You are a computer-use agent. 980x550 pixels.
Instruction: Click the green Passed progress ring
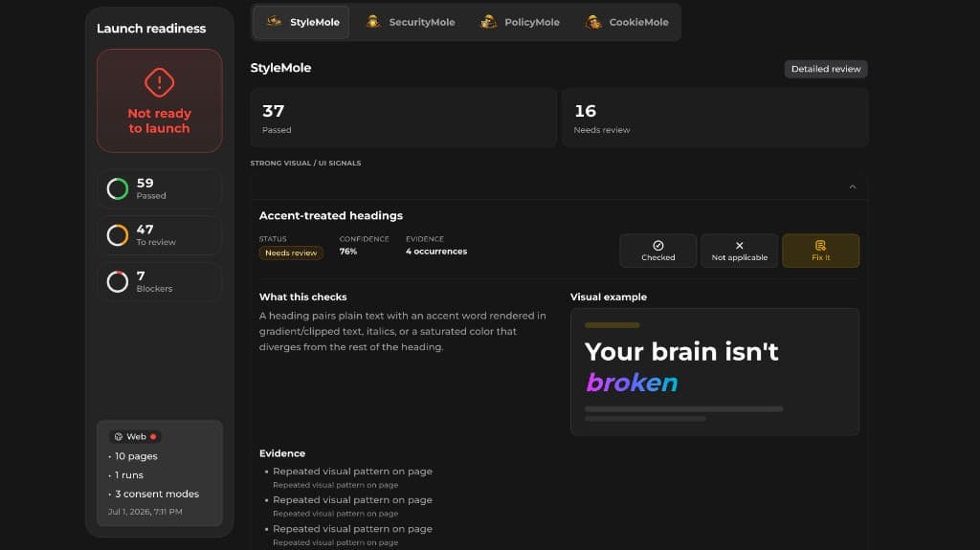point(118,188)
